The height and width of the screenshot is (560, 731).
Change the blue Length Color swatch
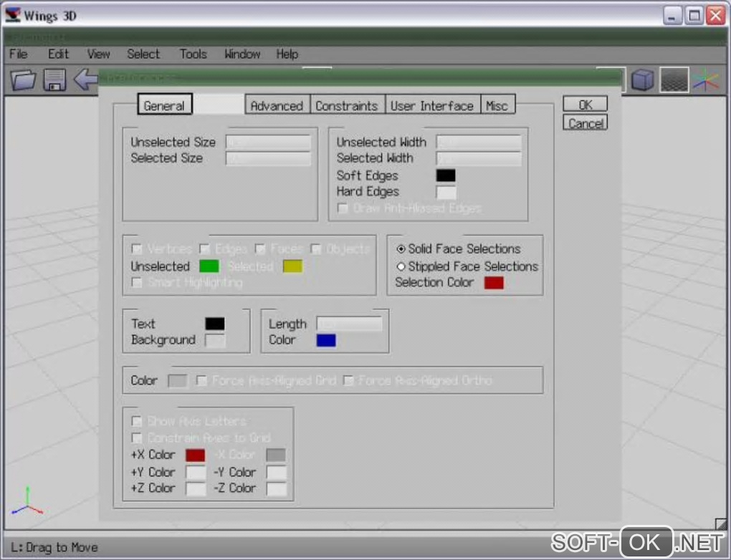click(326, 340)
